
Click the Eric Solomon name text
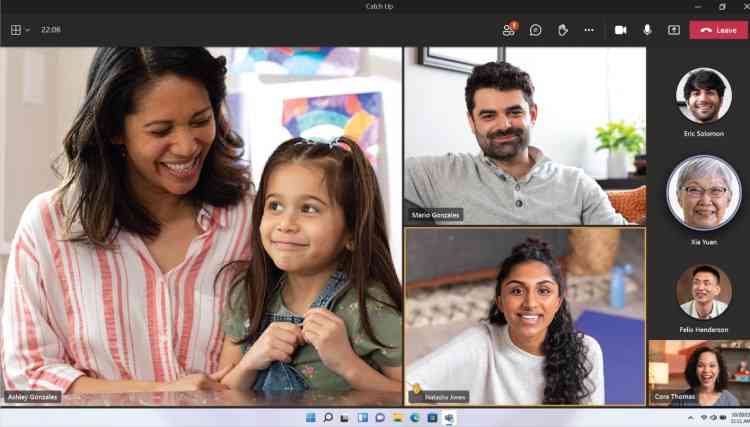pyautogui.click(x=704, y=134)
